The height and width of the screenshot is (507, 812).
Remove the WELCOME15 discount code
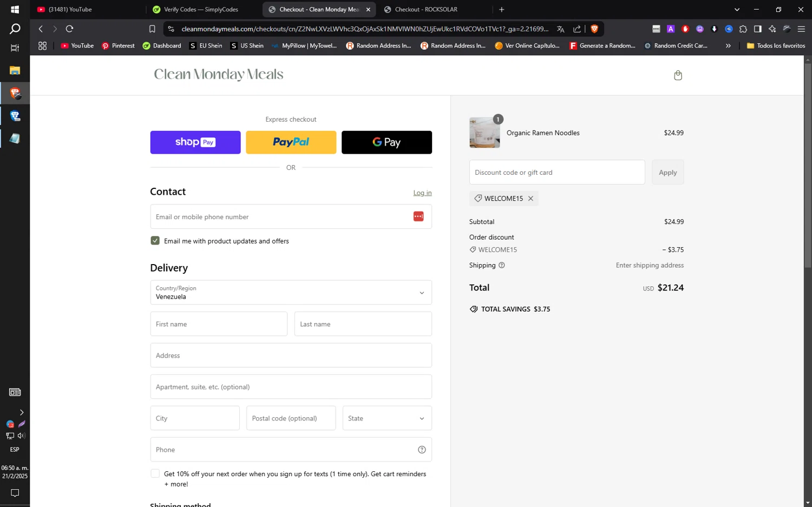coord(531,199)
